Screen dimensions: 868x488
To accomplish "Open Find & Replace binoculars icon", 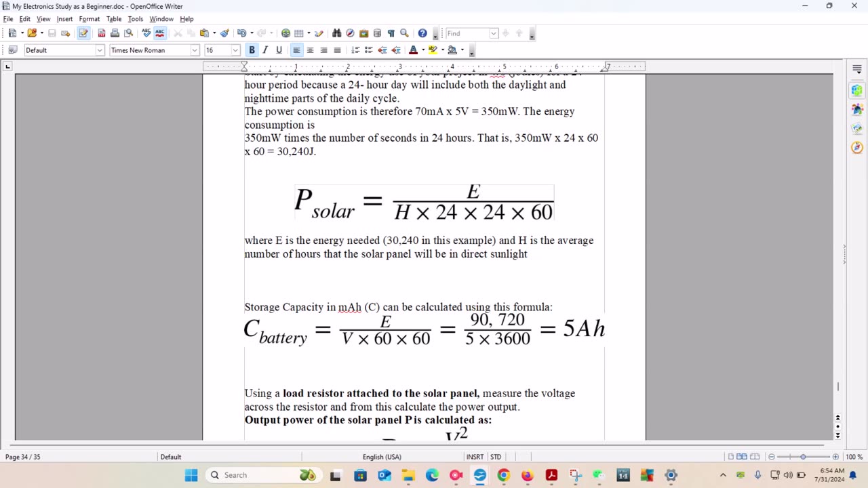I will click(336, 33).
